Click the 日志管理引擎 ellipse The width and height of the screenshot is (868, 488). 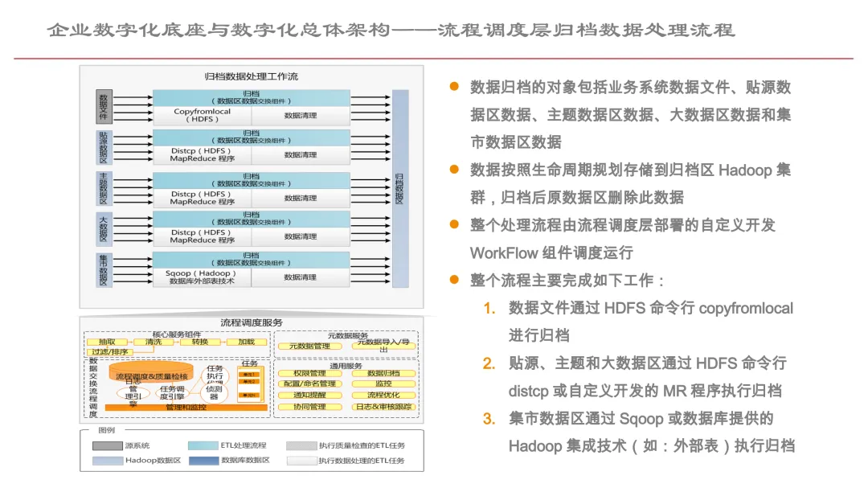[133, 393]
